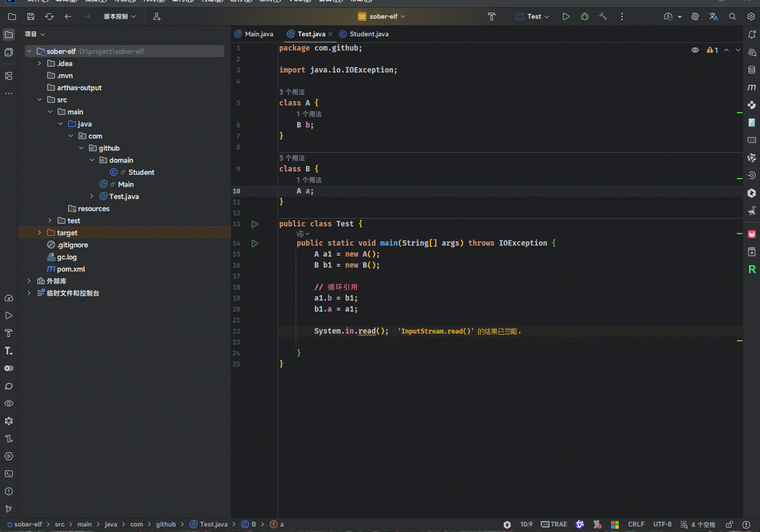Click the UTF-8 encoding indicator

[x=662, y=524]
